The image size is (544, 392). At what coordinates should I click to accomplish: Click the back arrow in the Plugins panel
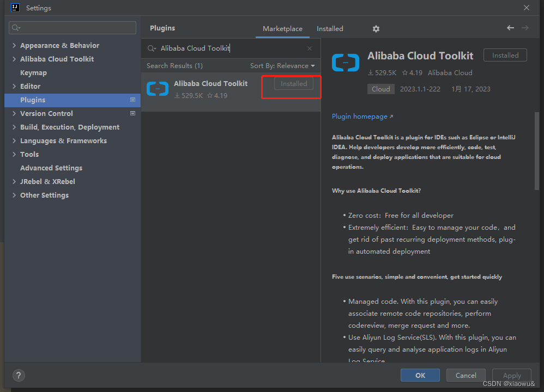coord(510,28)
